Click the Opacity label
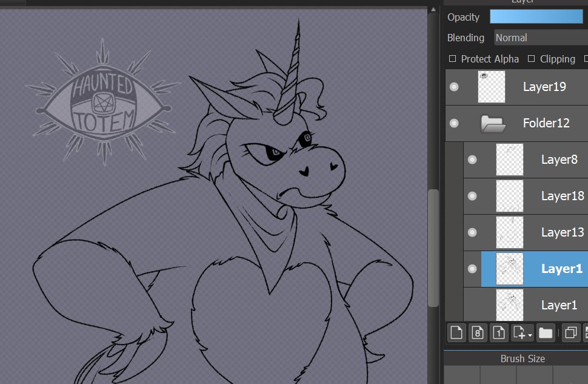 point(463,17)
